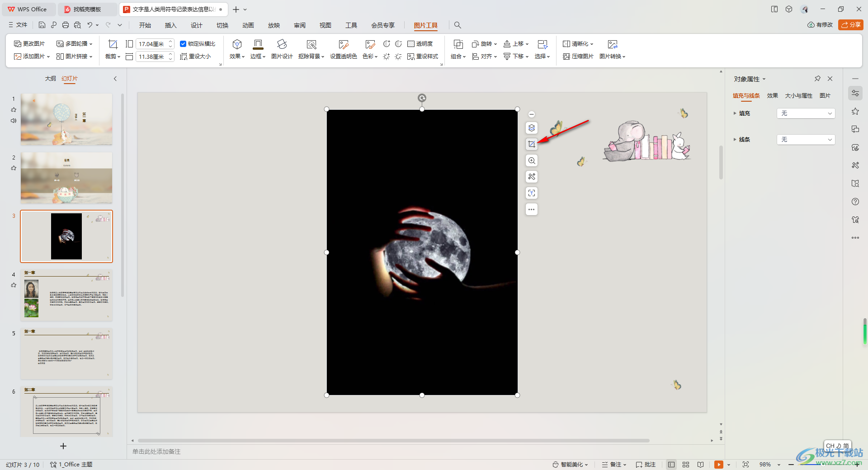The width and height of the screenshot is (868, 470).
Task: Select slide 1 thumbnail
Action: [66, 119]
